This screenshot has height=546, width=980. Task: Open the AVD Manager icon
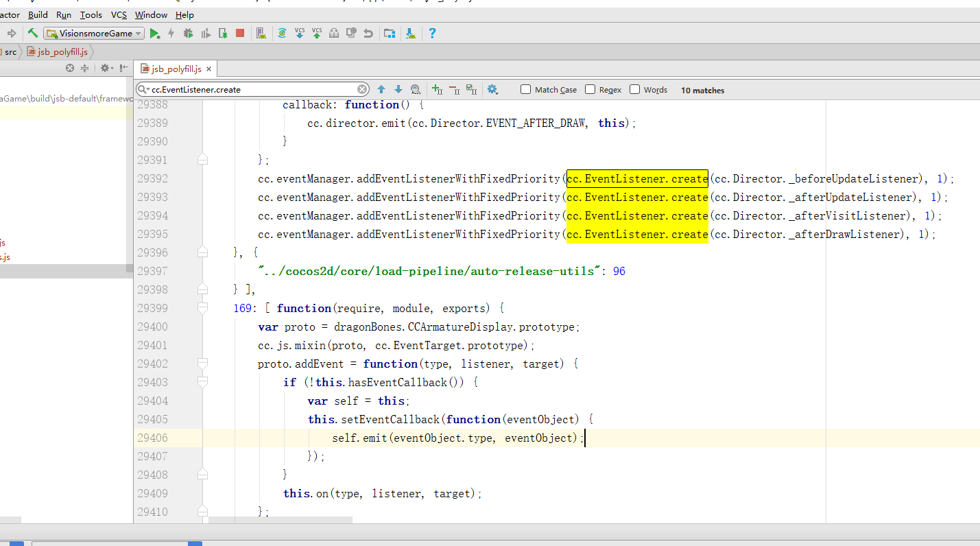pos(260,33)
